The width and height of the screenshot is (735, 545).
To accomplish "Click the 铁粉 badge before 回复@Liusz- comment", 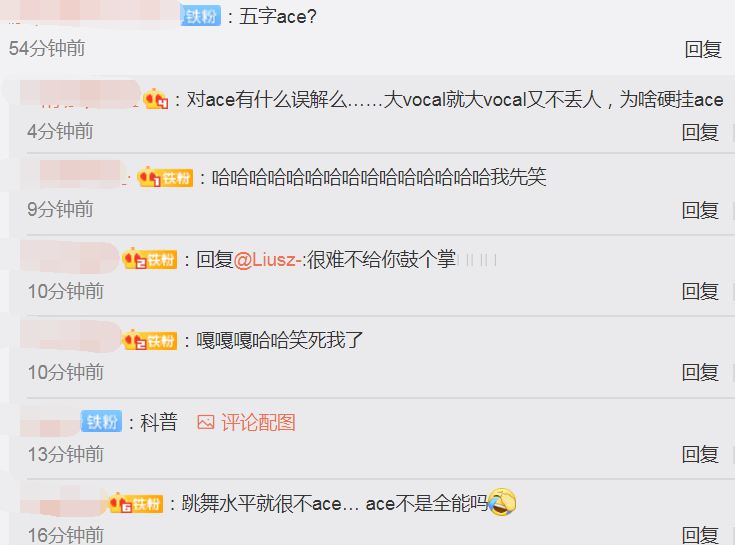I will pyautogui.click(x=150, y=259).
